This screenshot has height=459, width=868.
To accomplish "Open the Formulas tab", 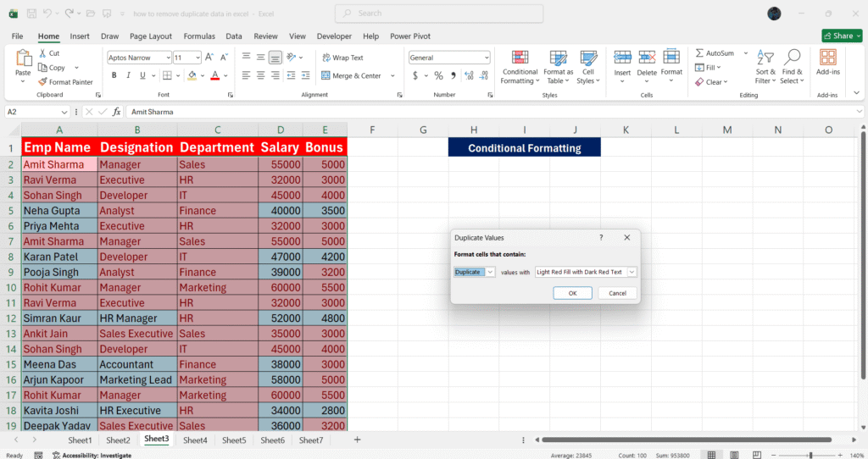I will [x=199, y=36].
